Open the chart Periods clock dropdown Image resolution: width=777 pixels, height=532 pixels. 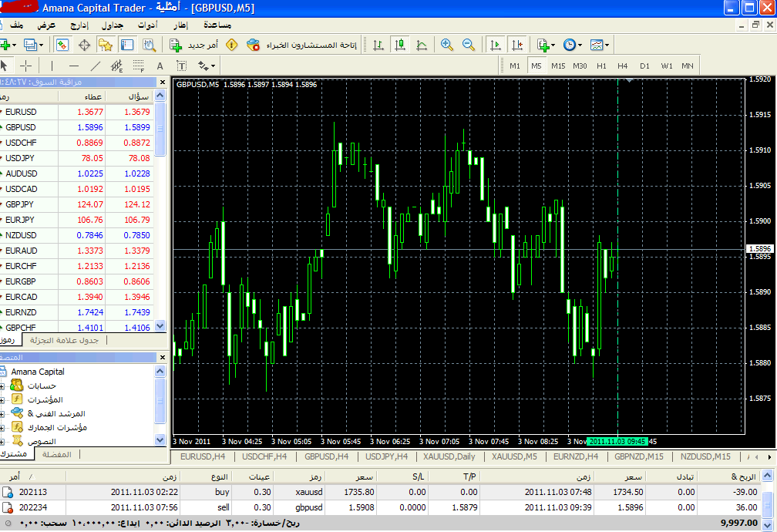coord(572,45)
